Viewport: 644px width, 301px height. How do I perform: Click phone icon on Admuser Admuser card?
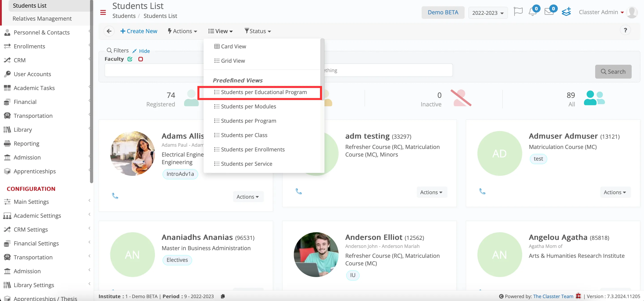(482, 191)
